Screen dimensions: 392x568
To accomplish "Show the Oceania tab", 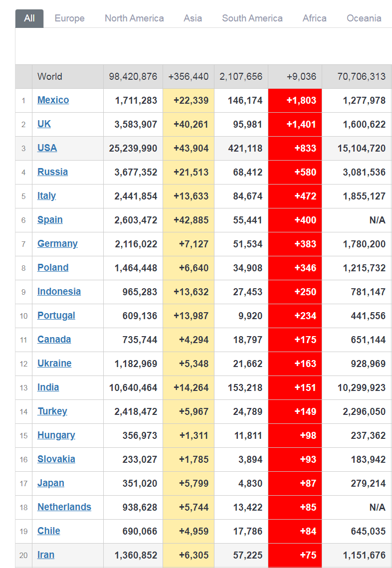I will click(x=364, y=18).
